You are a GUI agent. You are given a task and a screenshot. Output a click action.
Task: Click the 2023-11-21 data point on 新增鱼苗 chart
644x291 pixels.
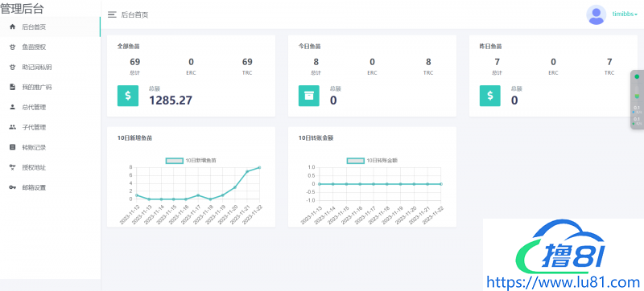(247, 171)
